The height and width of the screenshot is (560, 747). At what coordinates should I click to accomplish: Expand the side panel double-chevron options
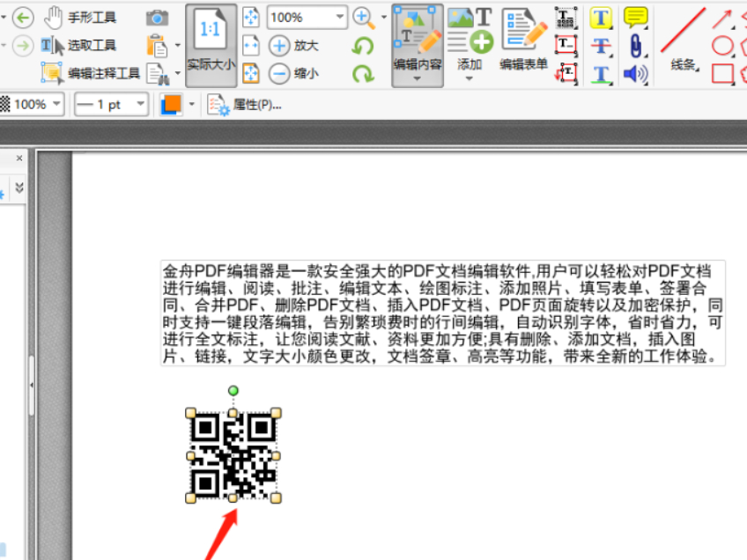(x=19, y=188)
